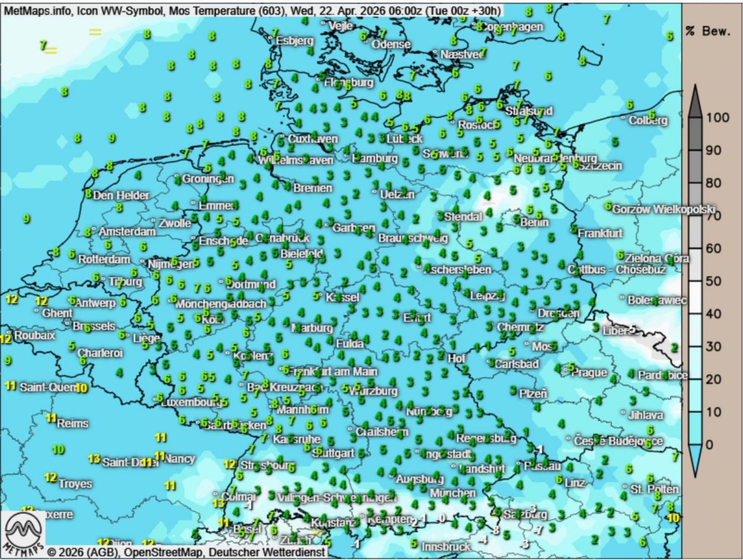Click the map title header text
This screenshot has width=743, height=560.
point(251,9)
